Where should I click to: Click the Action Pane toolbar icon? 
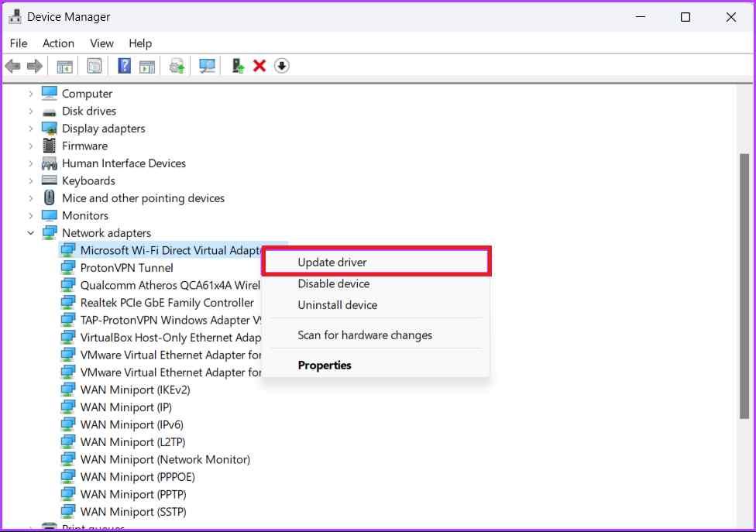[x=147, y=66]
